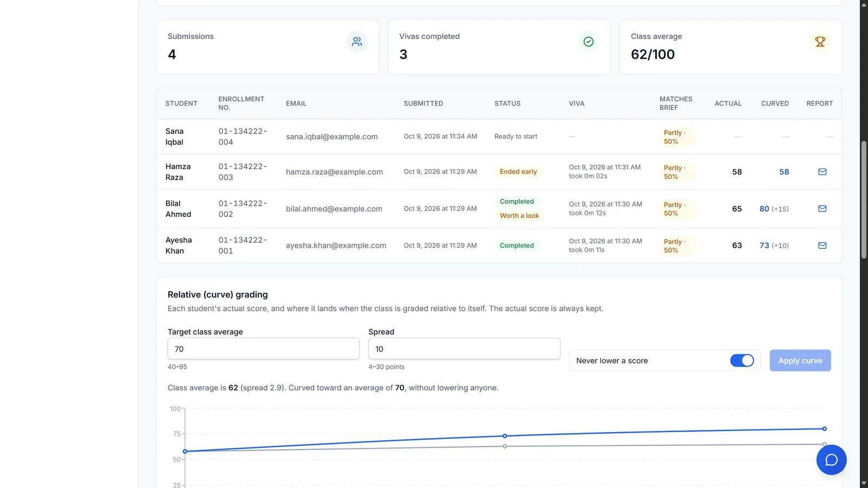Screen dimensions: 868x488
Task: Click the Spread input field
Action: pos(464,349)
